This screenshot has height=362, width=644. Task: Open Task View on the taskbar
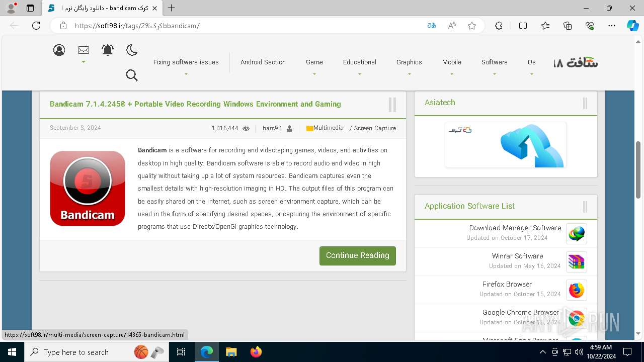[181, 352]
